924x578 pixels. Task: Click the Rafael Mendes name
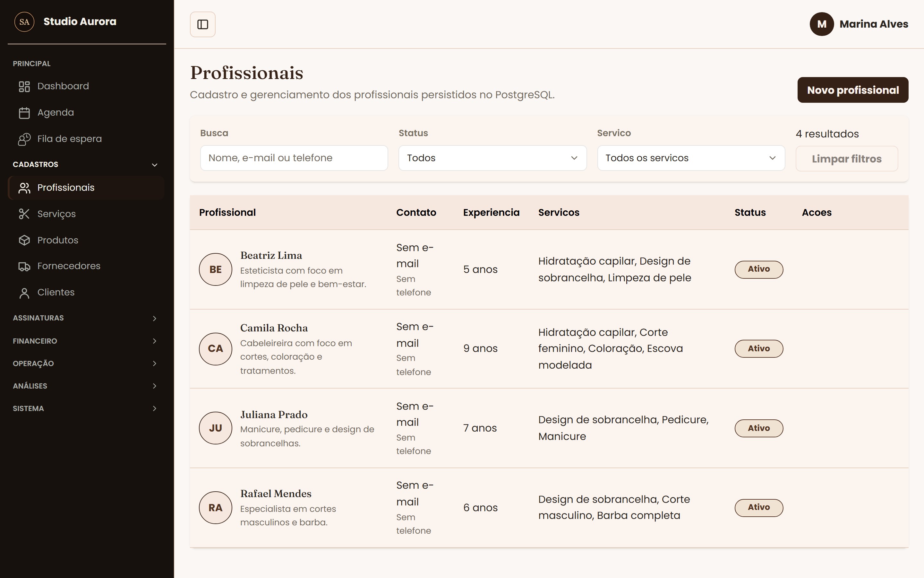pos(276,494)
